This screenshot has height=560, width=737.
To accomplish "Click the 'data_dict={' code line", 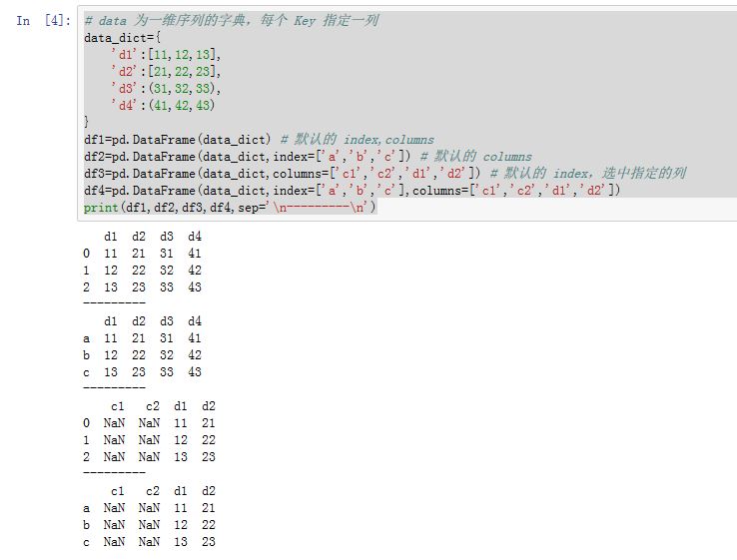I will point(122,38).
